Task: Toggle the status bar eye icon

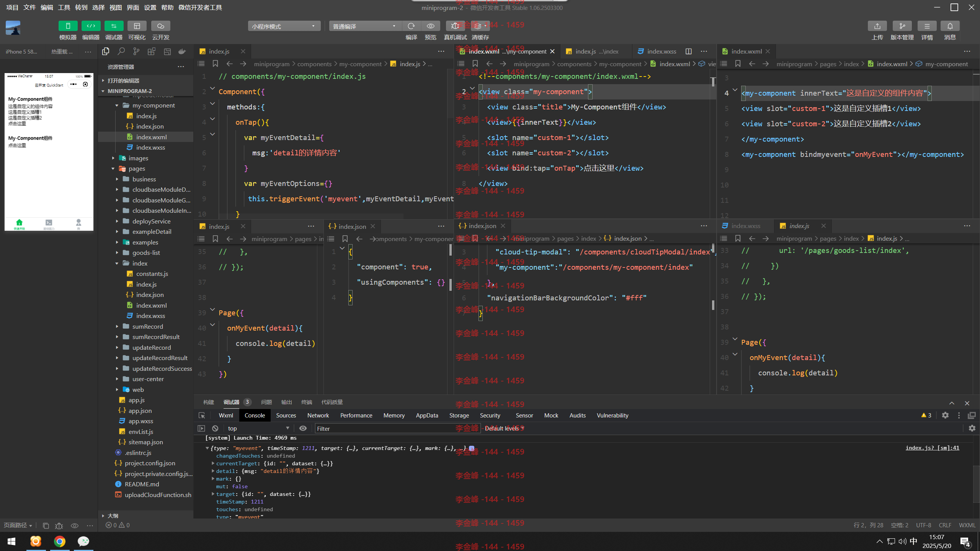Action: point(75,525)
